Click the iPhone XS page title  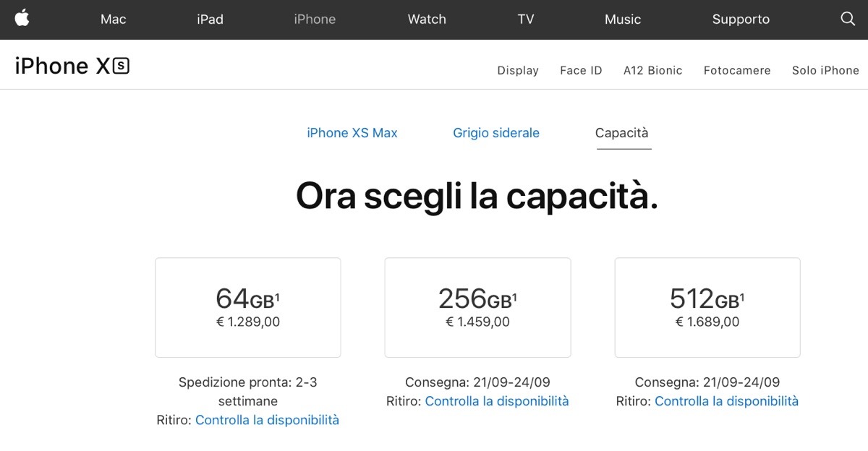(x=72, y=66)
